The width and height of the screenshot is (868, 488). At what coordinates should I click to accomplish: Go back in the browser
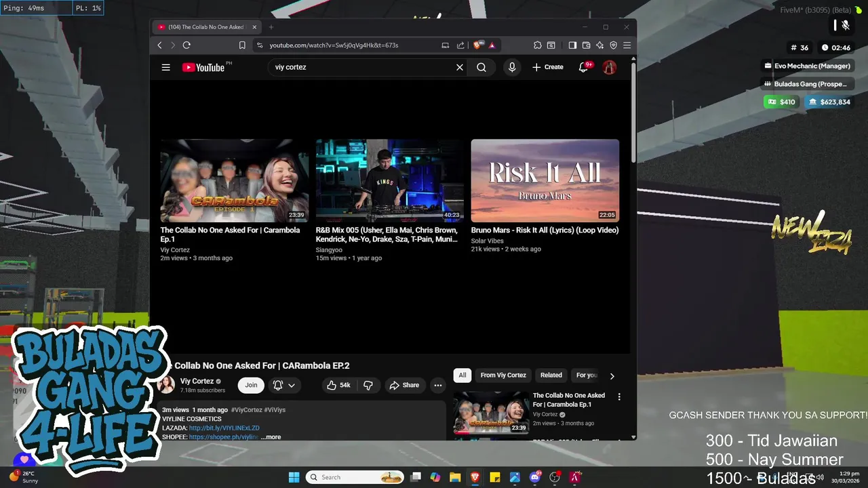pyautogui.click(x=160, y=45)
